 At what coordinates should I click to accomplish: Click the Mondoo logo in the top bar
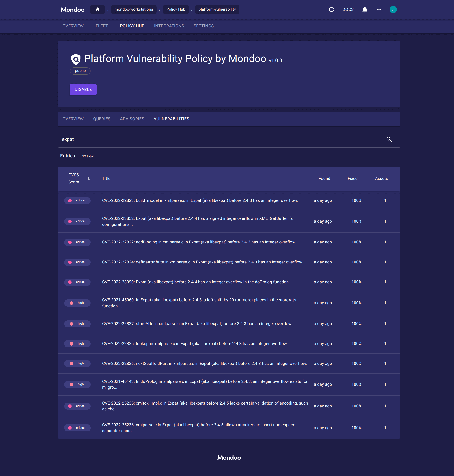coord(72,9)
